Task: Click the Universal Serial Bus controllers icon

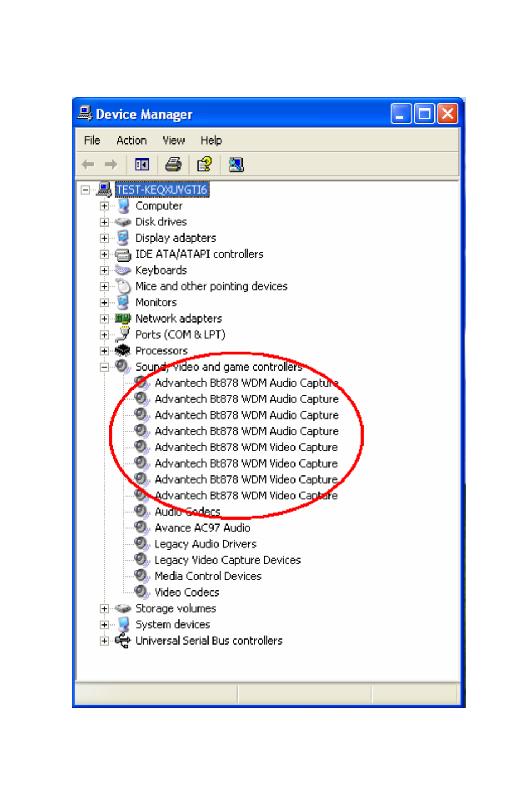Action: (x=123, y=641)
